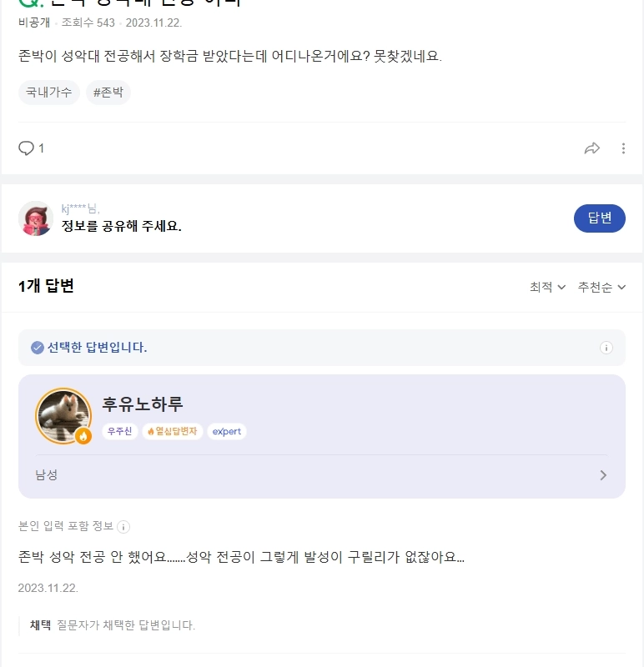The image size is (644, 667).
Task: Click the kj**** user avatar image
Action: tap(36, 218)
